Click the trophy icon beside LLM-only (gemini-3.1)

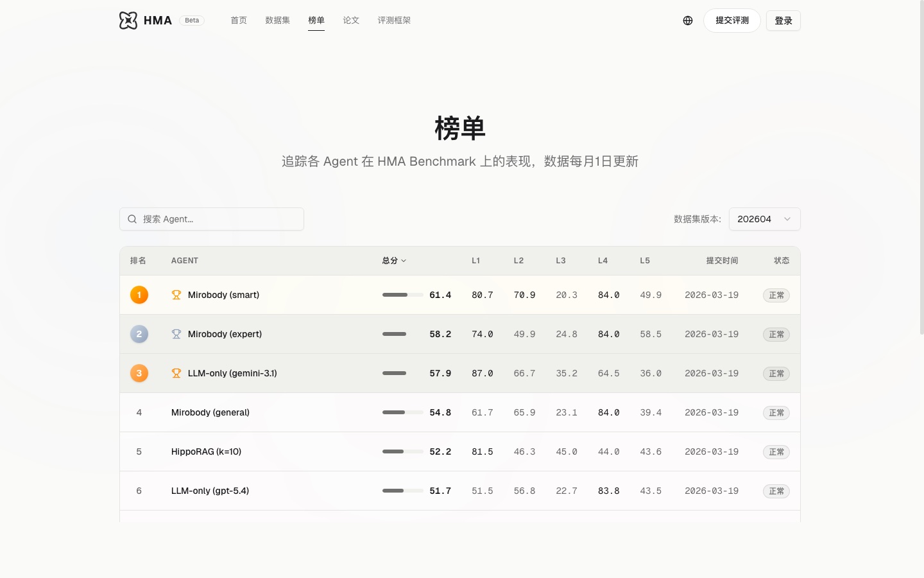tap(176, 373)
